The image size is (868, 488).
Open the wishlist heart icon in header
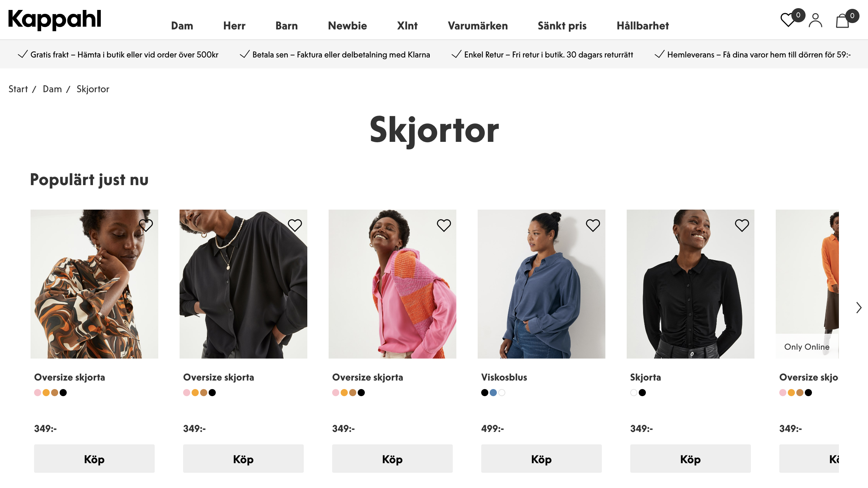(x=789, y=20)
